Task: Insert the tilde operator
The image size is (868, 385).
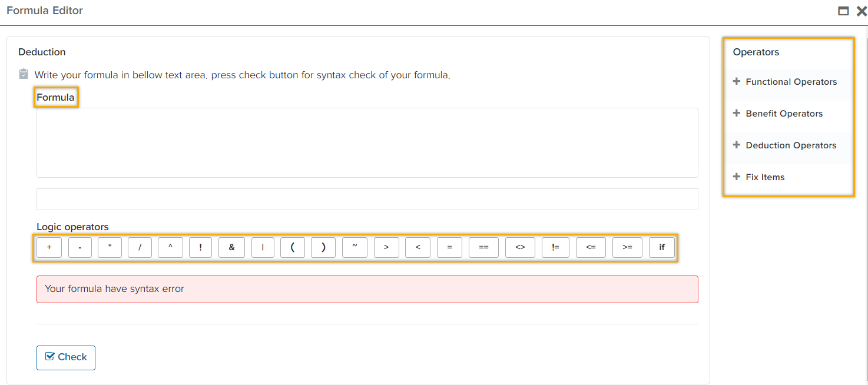Action: 355,247
